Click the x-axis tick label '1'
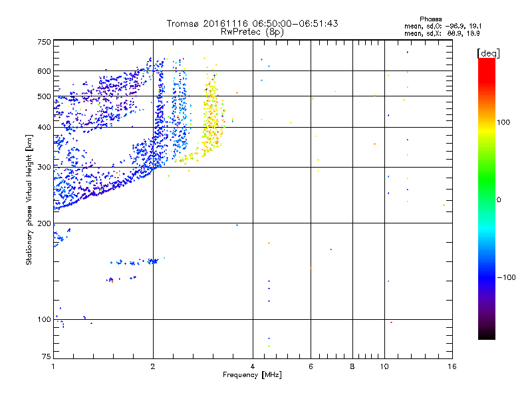 pos(53,366)
